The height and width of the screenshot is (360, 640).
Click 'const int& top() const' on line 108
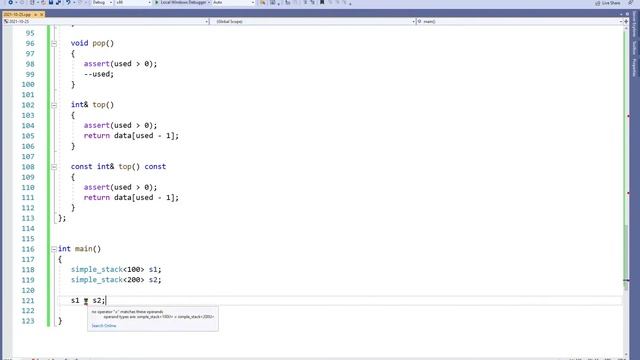(118, 167)
